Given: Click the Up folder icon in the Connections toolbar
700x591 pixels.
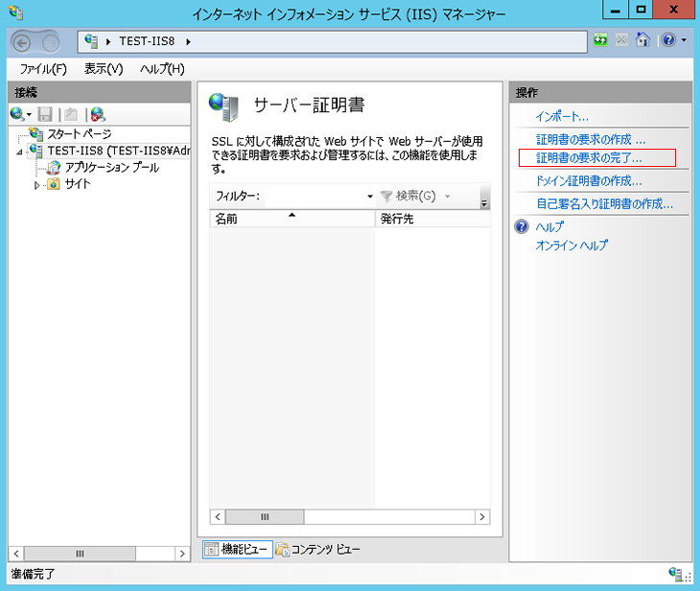Looking at the screenshot, I should (x=71, y=114).
